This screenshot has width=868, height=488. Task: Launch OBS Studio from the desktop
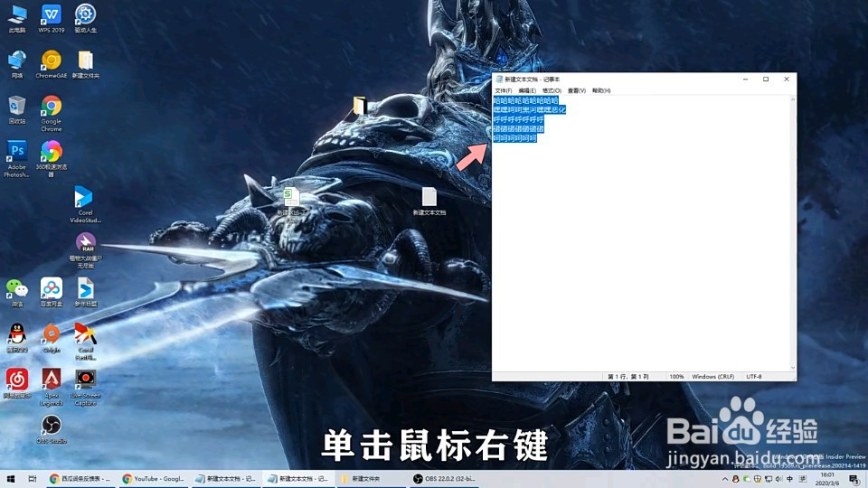coord(51,429)
